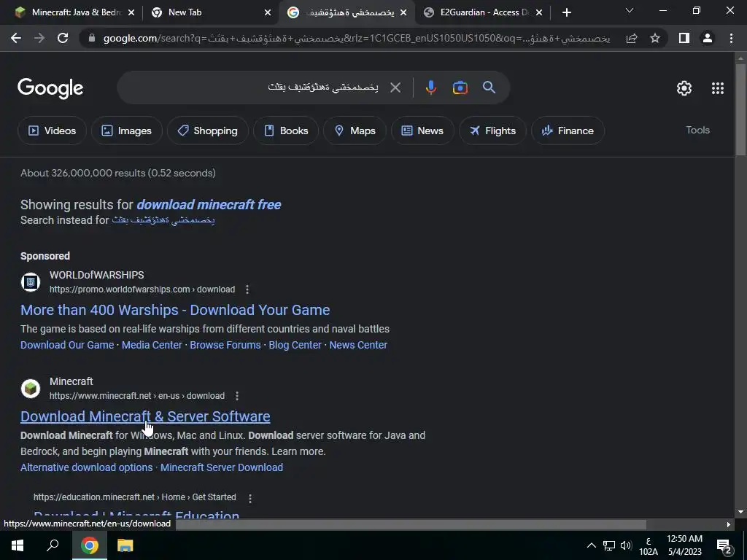The image size is (747, 560).
Task: Click 'News Center' sitelink
Action: tap(358, 345)
